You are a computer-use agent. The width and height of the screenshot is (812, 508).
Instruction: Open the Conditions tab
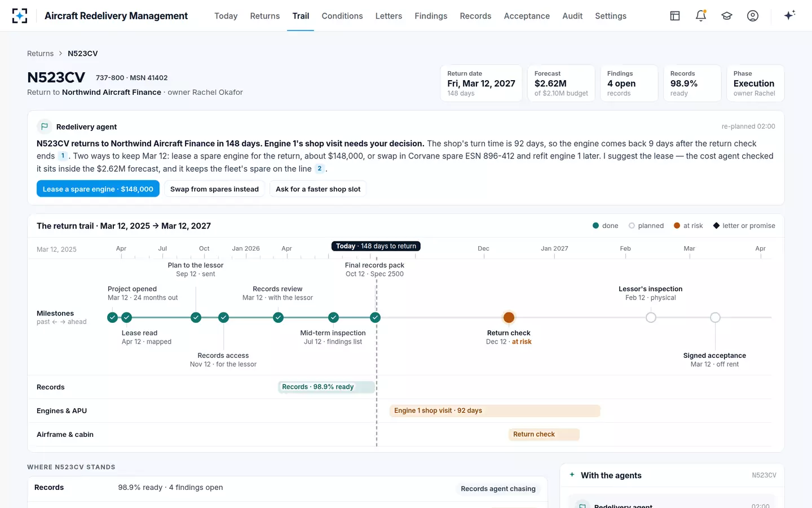(342, 16)
